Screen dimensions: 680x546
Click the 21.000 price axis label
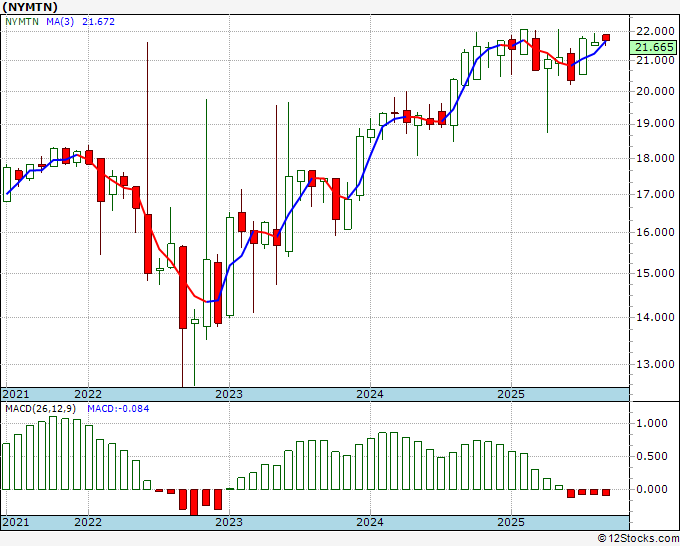655,60
